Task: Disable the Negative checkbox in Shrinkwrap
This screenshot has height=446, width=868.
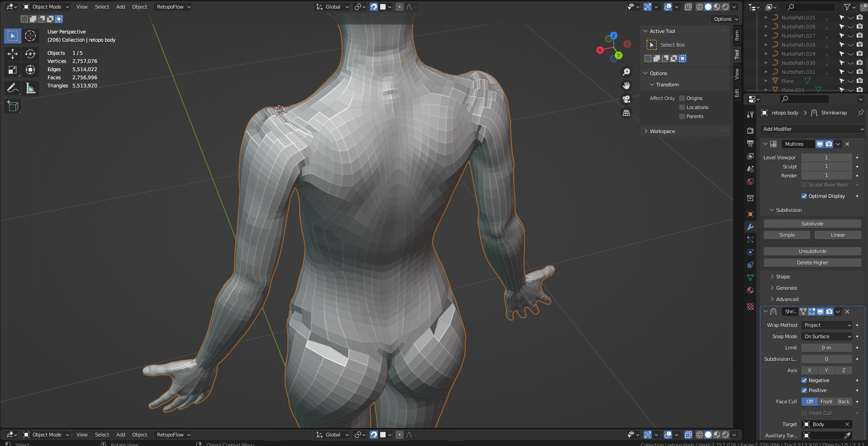Action: 804,380
